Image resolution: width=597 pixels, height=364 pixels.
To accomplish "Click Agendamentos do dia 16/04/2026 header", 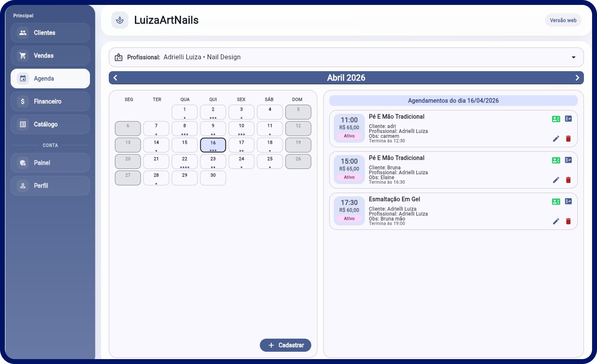I will coord(453,101).
